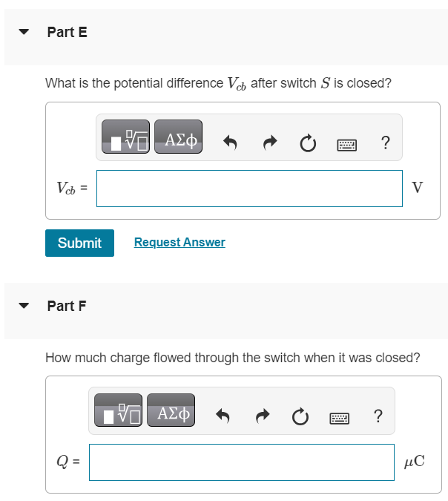Collapse the Part F section
Image resolution: width=448 pixels, height=501 pixels.
tap(24, 306)
